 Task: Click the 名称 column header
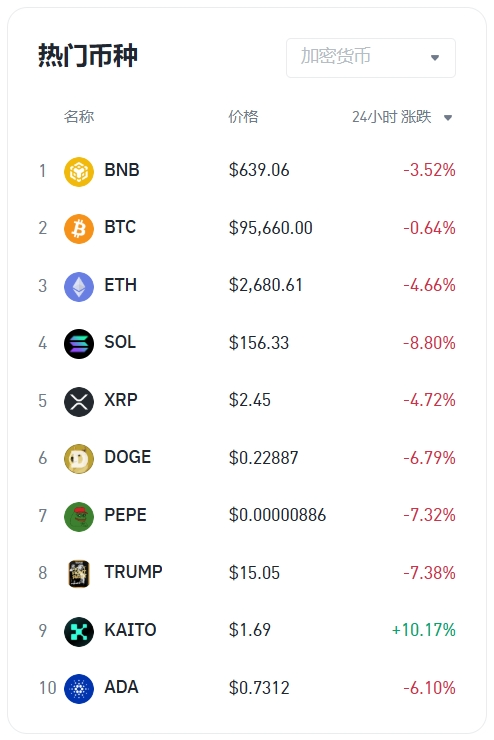79,117
